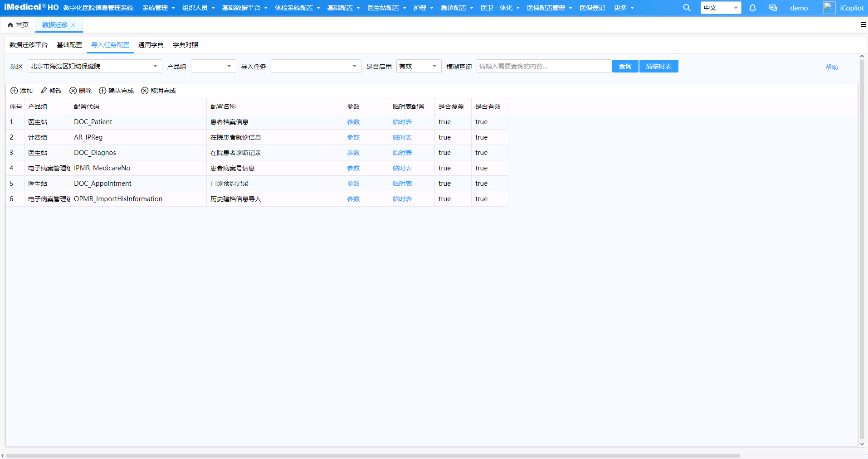
Task: Close the 数据迁移 tab
Action: (73, 25)
